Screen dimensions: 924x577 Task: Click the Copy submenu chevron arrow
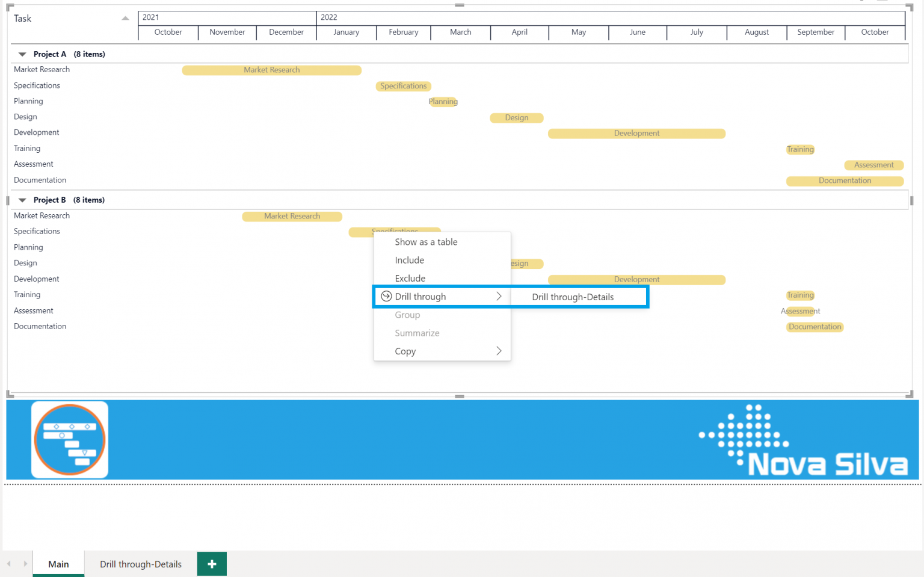[498, 351]
